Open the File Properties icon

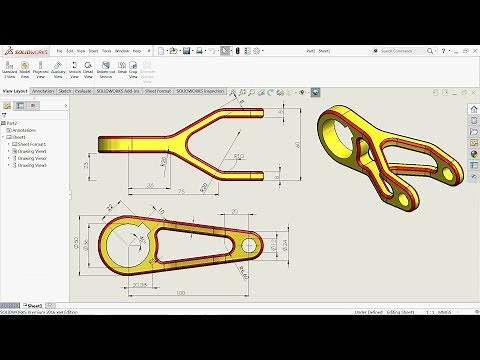click(247, 51)
